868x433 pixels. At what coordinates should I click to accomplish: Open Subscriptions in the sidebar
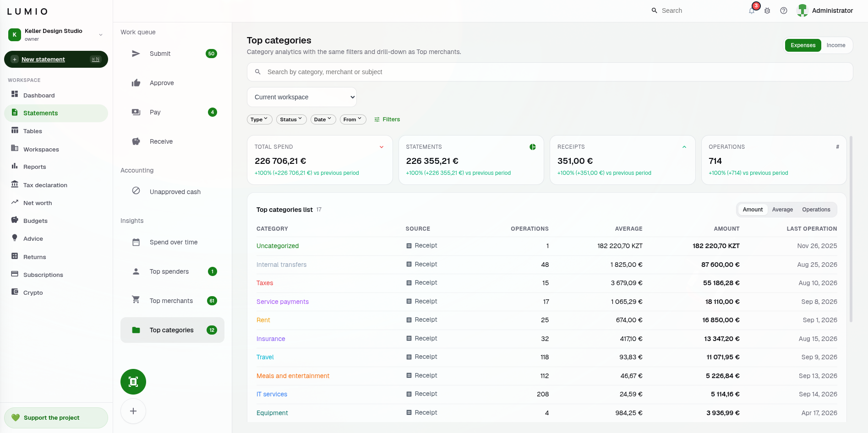point(56,275)
